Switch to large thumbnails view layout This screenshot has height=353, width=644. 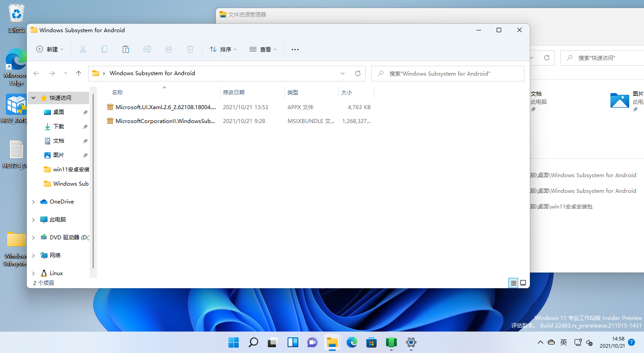[x=523, y=283]
